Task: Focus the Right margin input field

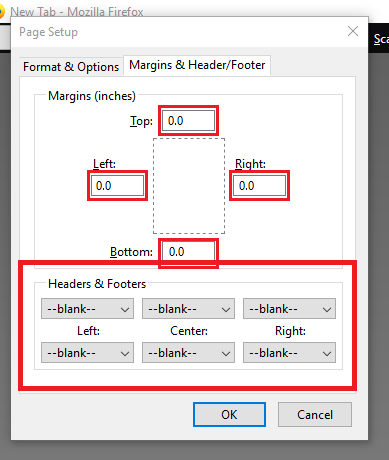Action: point(259,186)
